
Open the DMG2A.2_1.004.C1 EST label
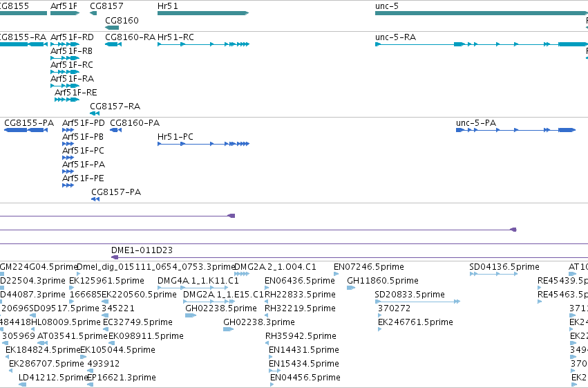pyautogui.click(x=275, y=267)
